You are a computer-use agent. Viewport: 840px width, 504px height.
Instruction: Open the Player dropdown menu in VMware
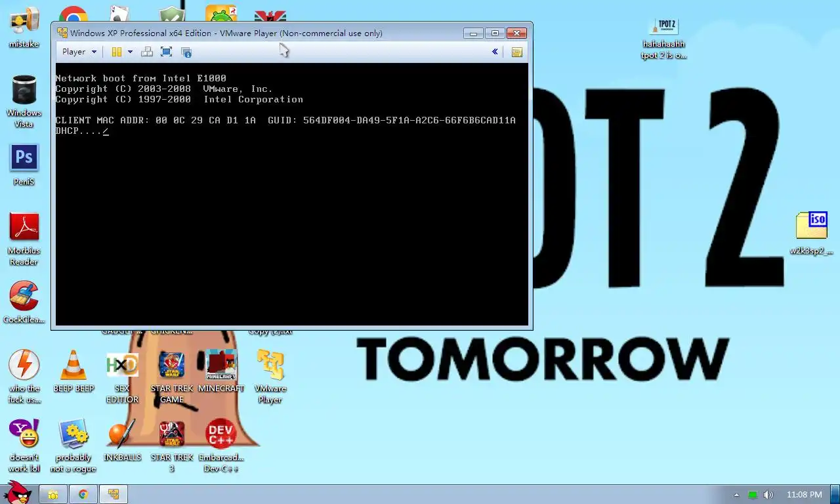[x=79, y=52]
